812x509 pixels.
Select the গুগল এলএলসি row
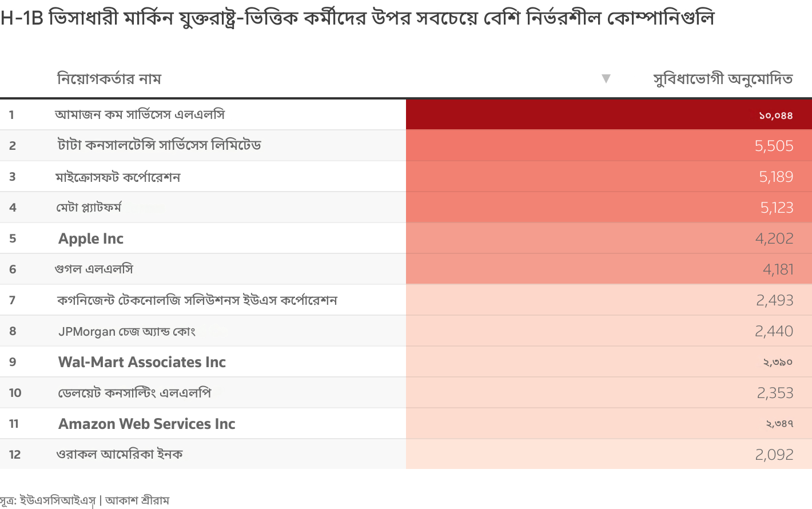[x=94, y=269]
